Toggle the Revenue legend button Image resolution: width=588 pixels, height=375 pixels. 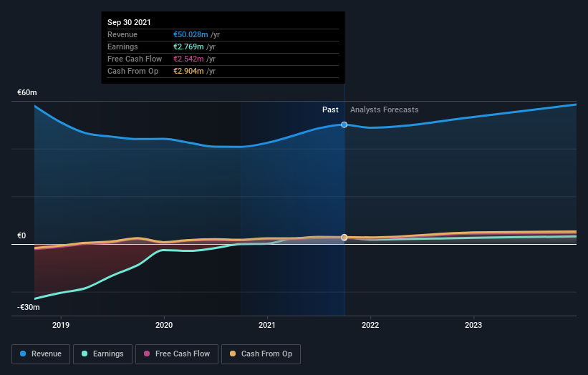coord(41,354)
